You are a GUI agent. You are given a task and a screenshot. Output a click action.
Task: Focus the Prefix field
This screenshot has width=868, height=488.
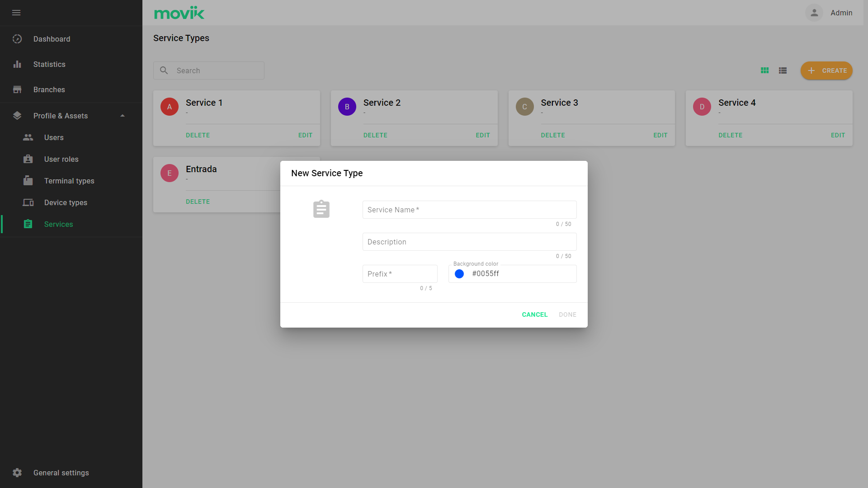[x=400, y=274]
